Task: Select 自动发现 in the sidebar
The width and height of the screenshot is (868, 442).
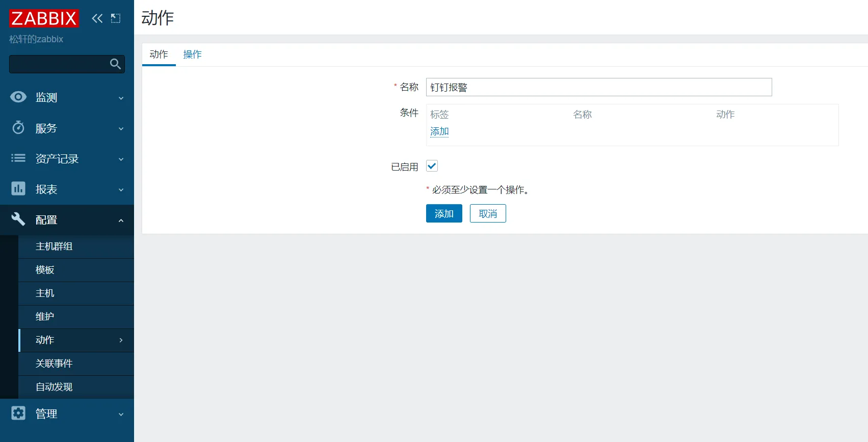Action: pos(54,387)
